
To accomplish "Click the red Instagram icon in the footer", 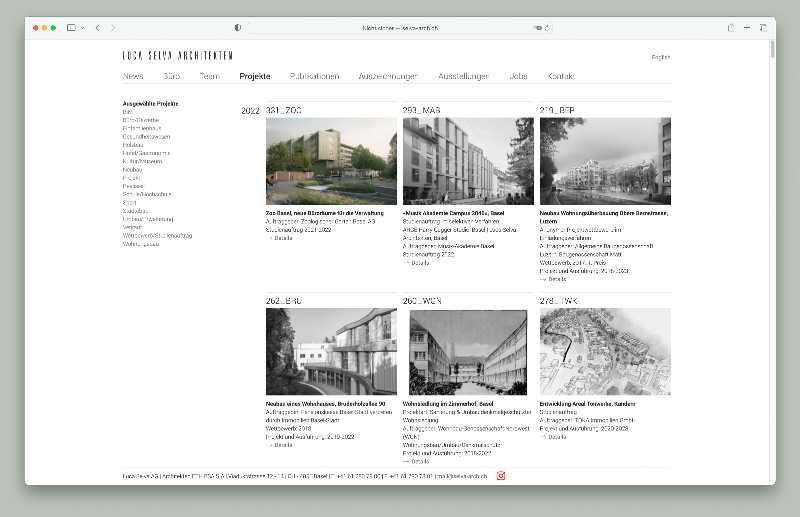I will point(501,475).
